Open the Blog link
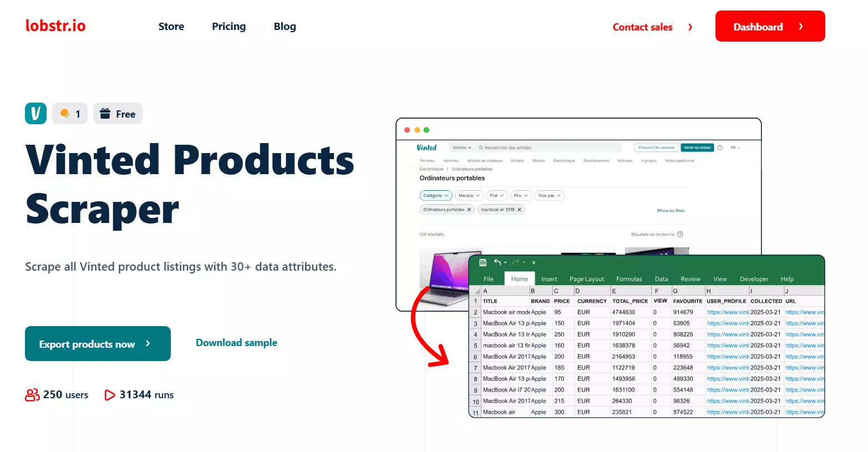The image size is (868, 452). point(285,27)
